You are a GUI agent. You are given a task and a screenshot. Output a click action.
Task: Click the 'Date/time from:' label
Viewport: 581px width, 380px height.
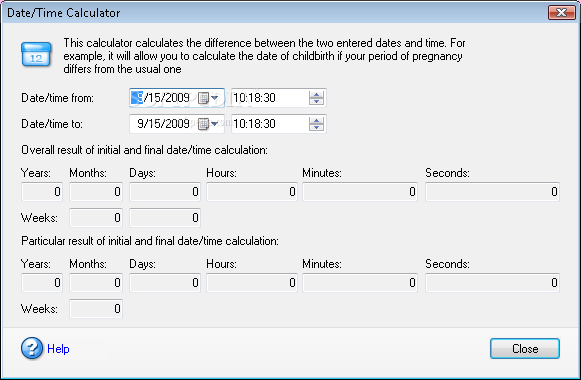pos(57,98)
